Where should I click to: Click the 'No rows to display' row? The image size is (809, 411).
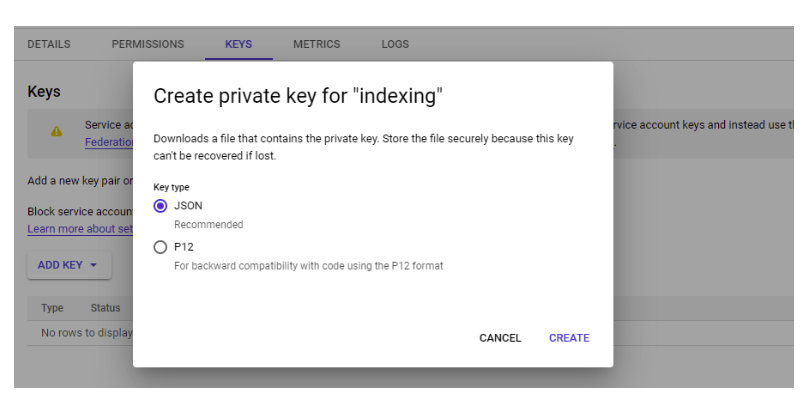coord(86,333)
